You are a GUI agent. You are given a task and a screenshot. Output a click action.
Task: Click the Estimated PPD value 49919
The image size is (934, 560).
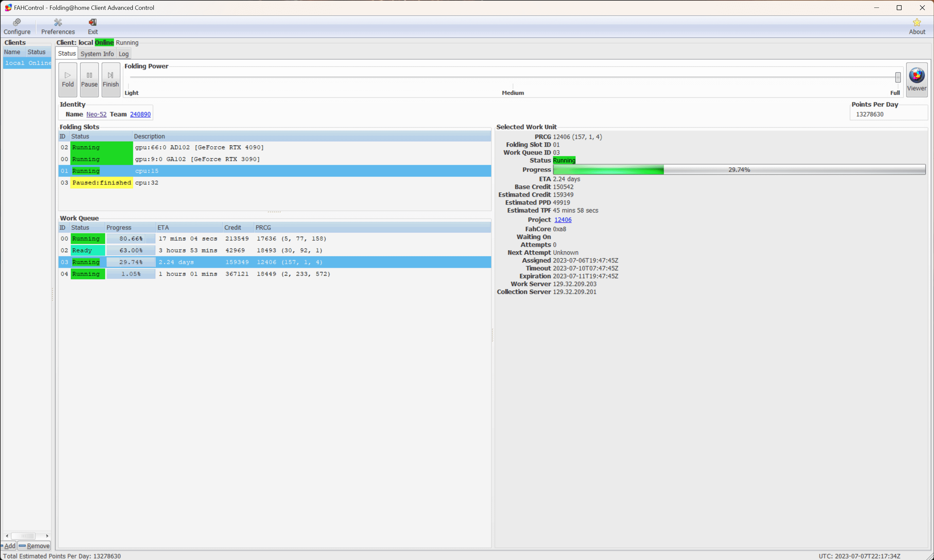click(561, 203)
